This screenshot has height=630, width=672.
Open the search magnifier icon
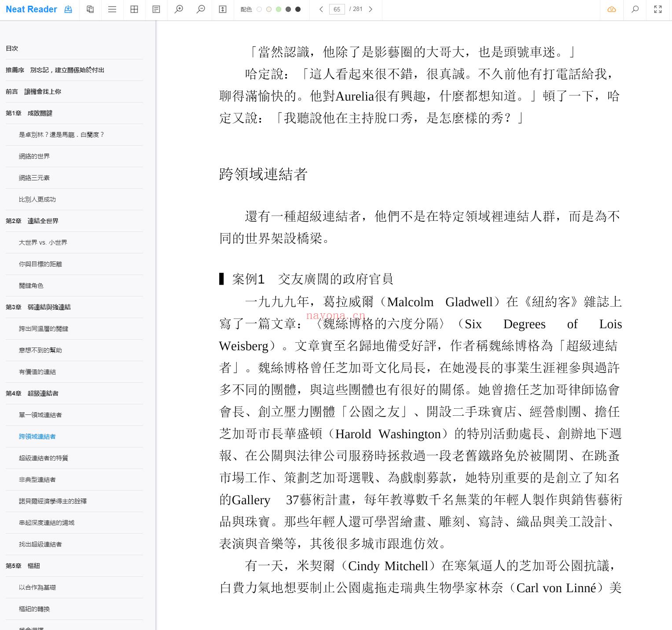635,9
